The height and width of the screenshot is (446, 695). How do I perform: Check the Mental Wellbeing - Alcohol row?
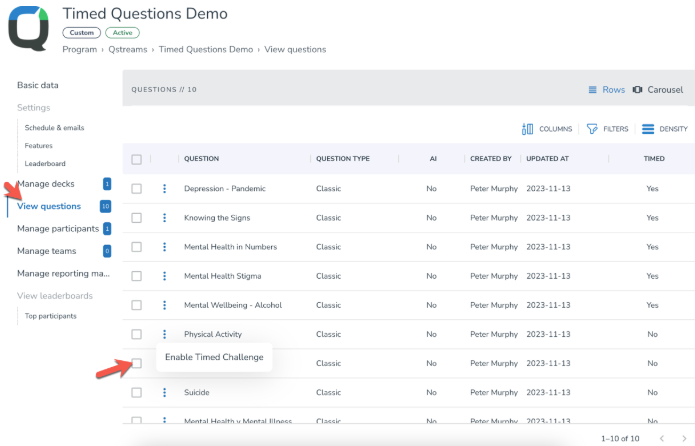(137, 305)
